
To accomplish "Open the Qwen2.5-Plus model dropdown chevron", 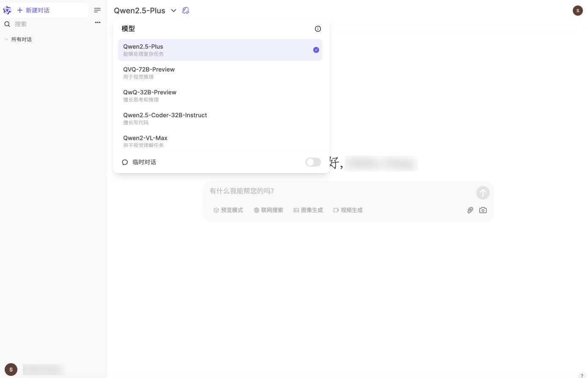I will click(x=174, y=11).
